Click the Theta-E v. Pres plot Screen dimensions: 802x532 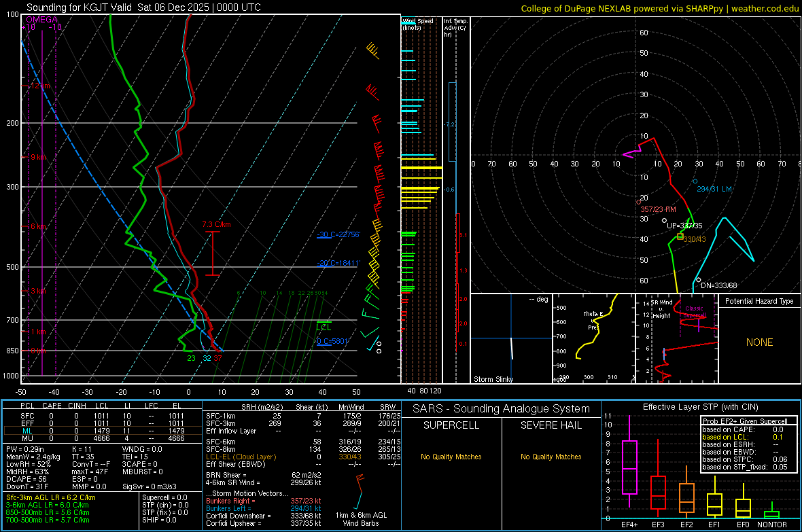[593, 338]
